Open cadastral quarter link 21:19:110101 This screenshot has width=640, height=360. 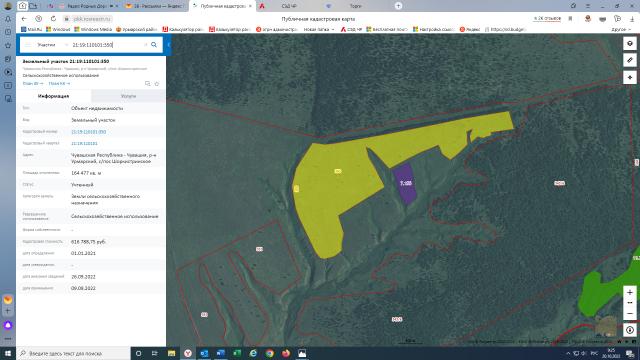coord(84,143)
